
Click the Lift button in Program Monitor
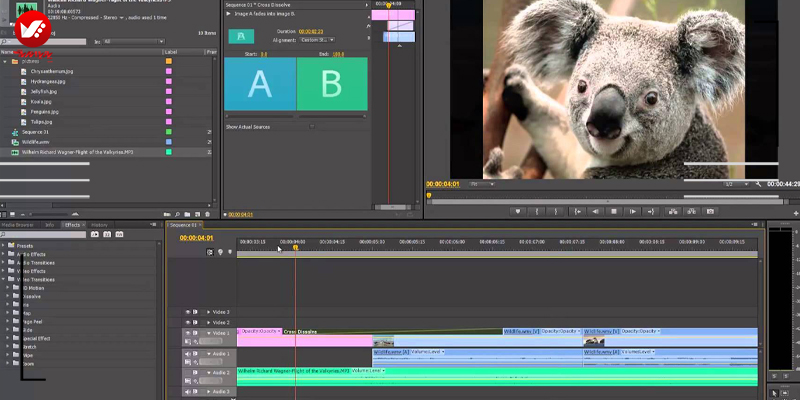tap(673, 211)
